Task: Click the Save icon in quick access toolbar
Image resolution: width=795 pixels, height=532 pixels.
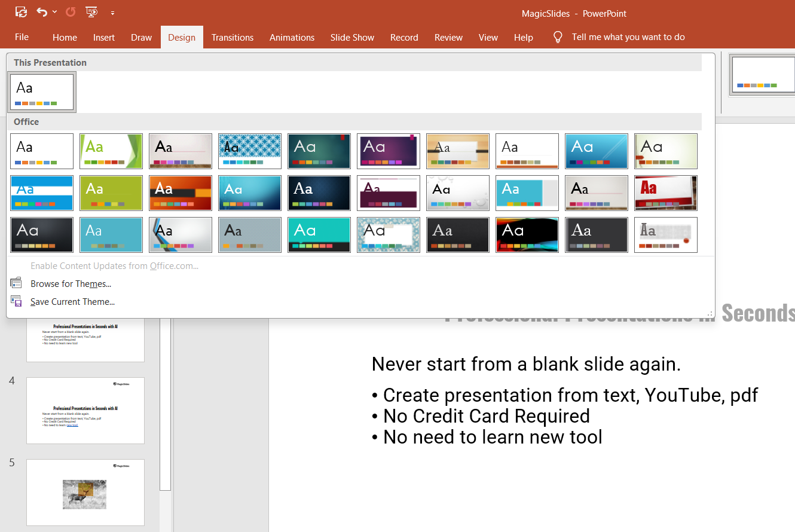Action: (x=21, y=12)
